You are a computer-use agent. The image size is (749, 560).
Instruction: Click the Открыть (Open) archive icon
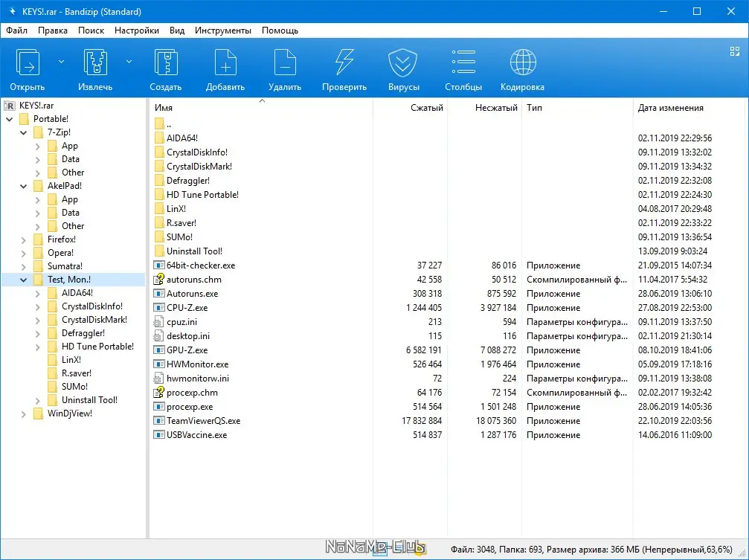click(28, 62)
